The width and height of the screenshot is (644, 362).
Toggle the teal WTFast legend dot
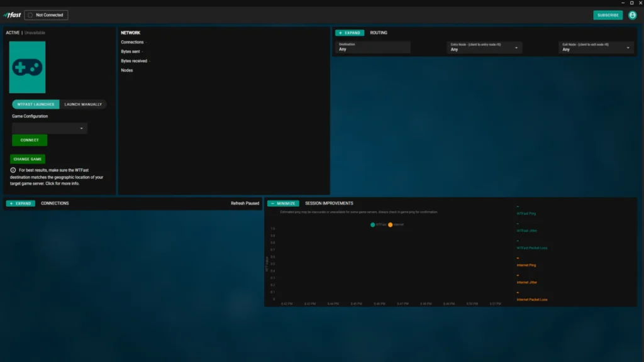372,224
